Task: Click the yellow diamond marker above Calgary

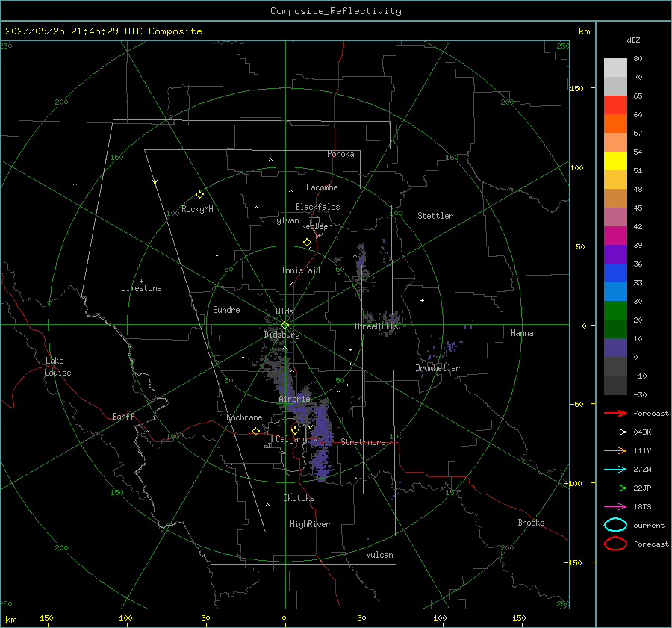Action: click(295, 430)
